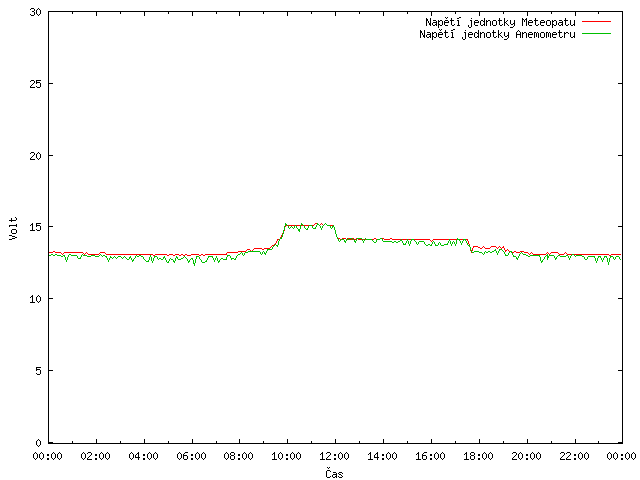Click the x-axis time label 02:00
This screenshot has height=480, width=640.
(x=96, y=456)
